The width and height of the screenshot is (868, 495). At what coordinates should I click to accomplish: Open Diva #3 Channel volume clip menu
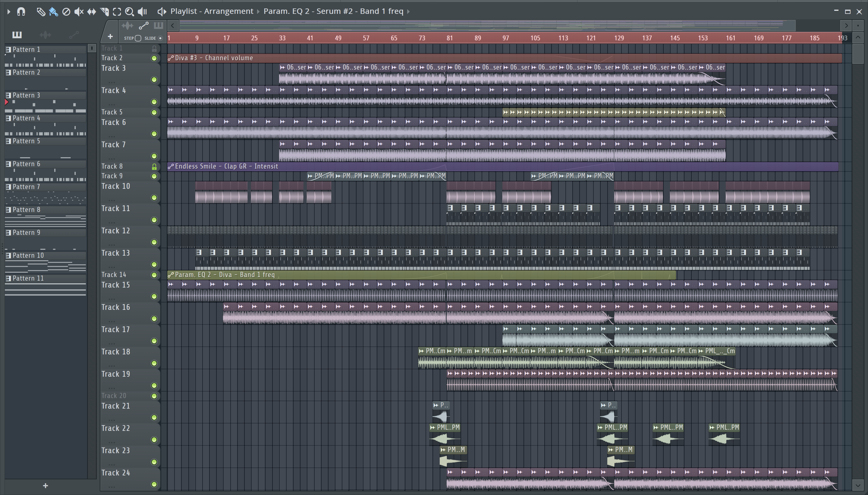171,58
